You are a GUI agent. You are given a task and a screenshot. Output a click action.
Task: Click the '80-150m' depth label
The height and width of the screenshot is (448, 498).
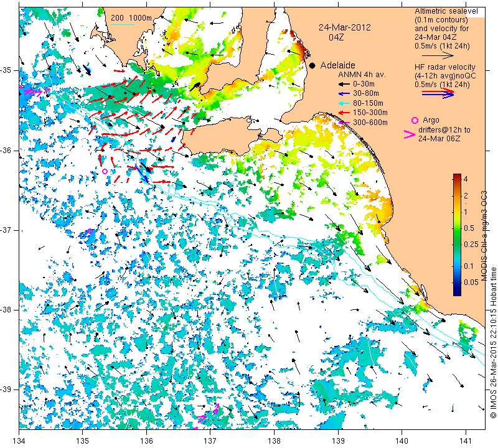click(368, 103)
